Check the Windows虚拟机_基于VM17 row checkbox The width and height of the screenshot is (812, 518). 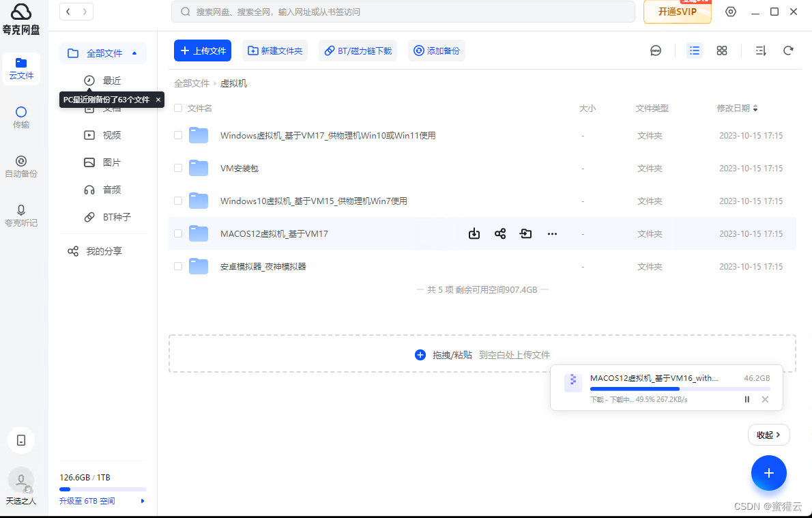click(178, 136)
